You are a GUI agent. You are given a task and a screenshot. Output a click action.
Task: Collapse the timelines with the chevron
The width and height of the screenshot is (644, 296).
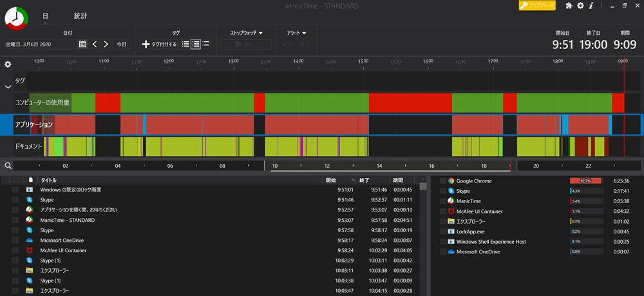(7, 87)
